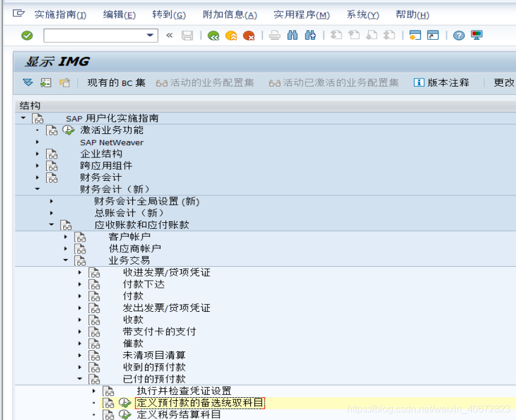The height and width of the screenshot is (420, 516).
Task: Click the Save diskette icon
Action: point(187,35)
